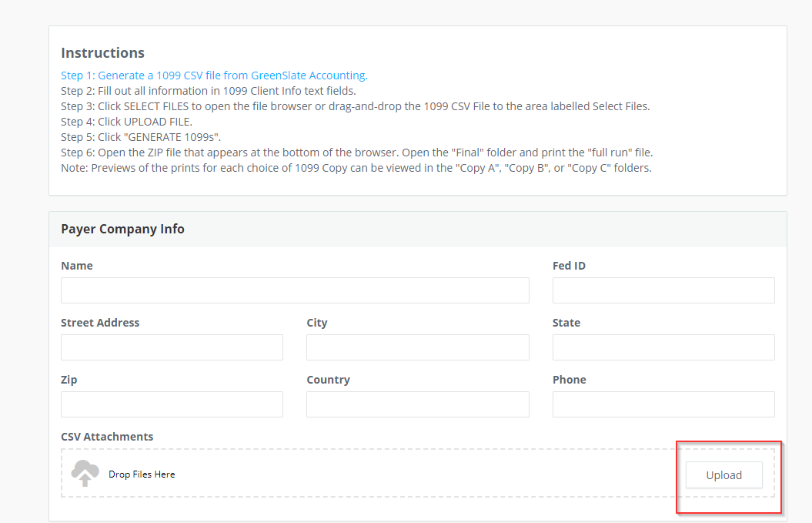Click the Step 2 instruction line

tap(208, 91)
